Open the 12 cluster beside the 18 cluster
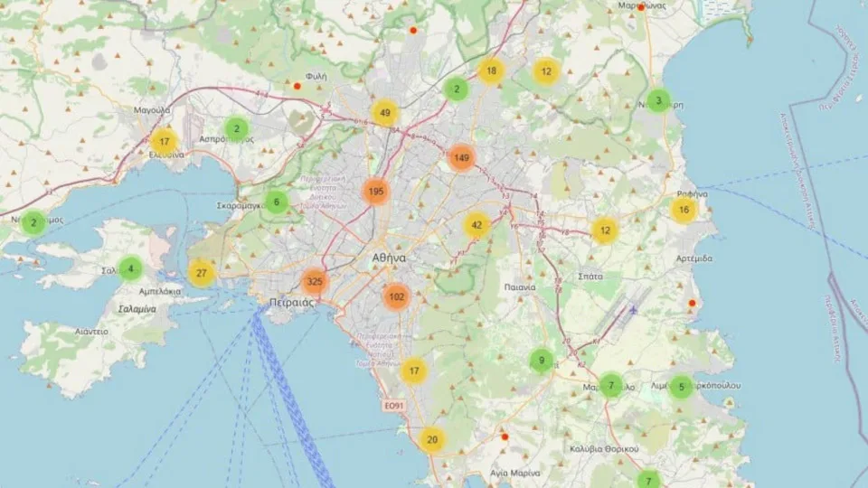Screen dimensions: 868x488 [x=546, y=71]
